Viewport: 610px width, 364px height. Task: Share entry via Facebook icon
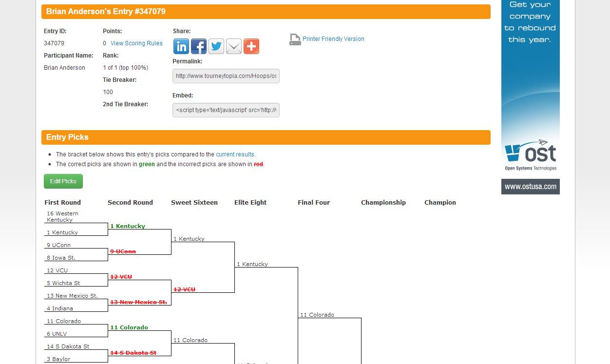[x=199, y=46]
